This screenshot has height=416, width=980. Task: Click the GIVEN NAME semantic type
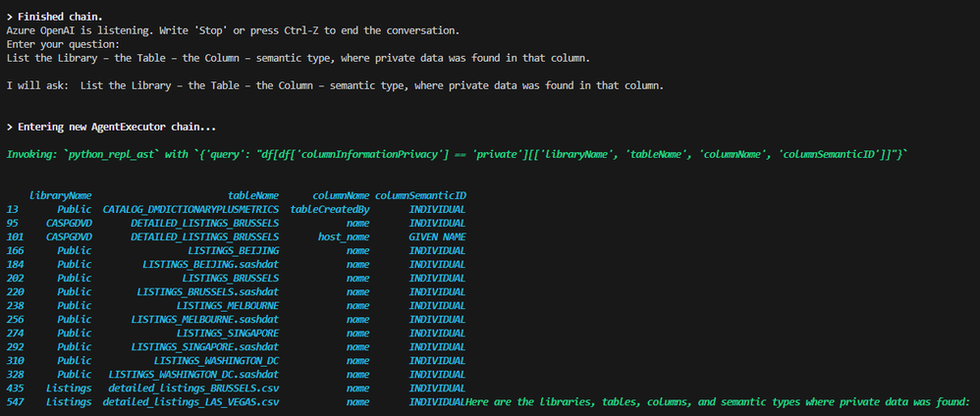(x=437, y=237)
